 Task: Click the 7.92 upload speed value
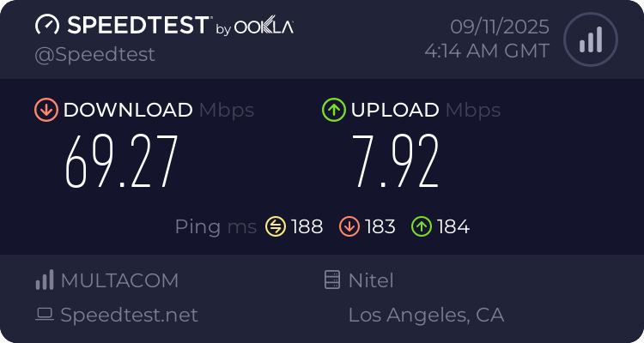pos(397,162)
